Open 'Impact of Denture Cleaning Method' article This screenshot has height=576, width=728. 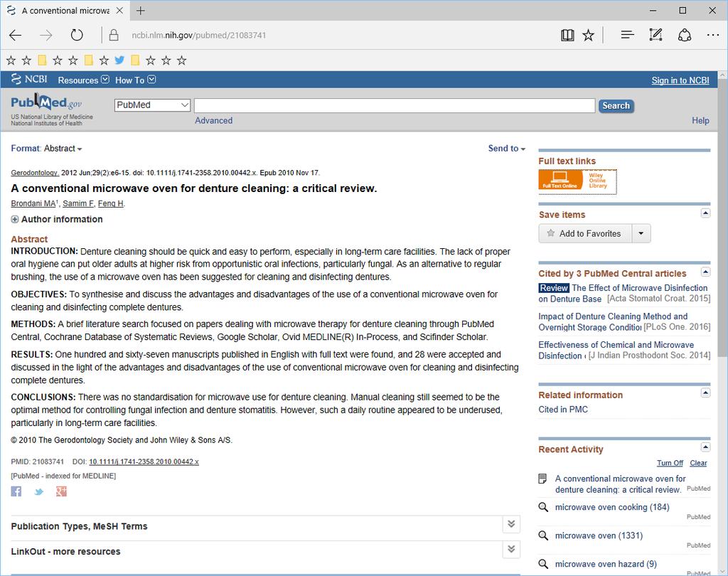[x=613, y=322]
